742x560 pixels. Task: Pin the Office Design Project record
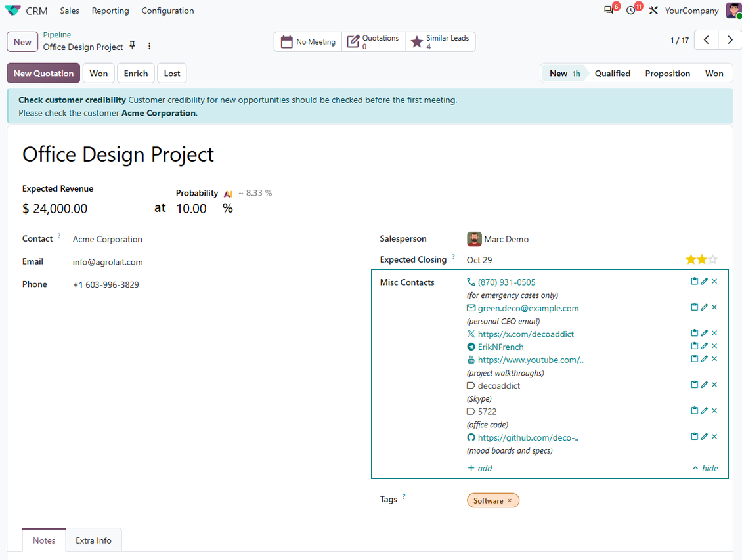click(133, 45)
